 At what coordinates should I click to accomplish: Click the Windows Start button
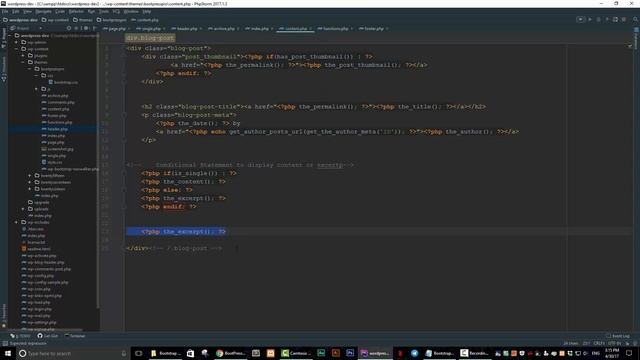pos(8,353)
